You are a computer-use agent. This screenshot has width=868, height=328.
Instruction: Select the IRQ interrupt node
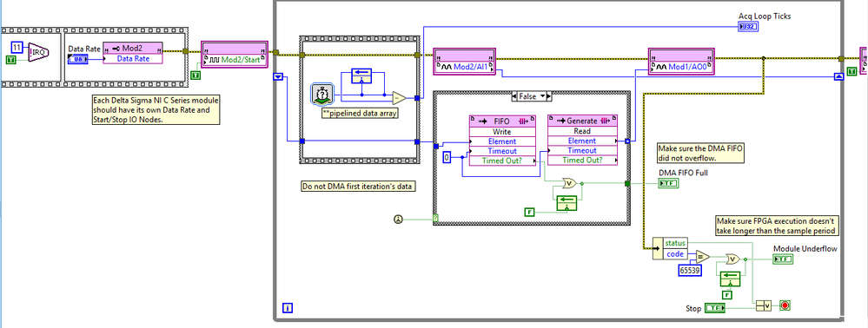39,51
